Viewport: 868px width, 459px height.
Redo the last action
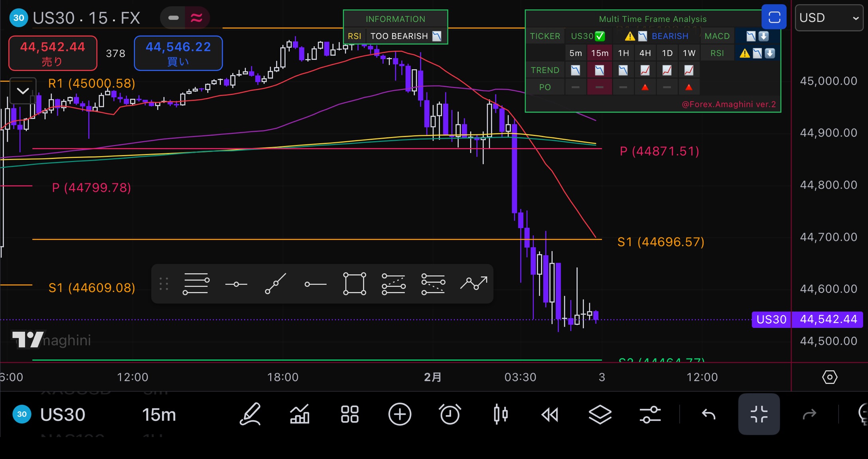click(x=809, y=415)
